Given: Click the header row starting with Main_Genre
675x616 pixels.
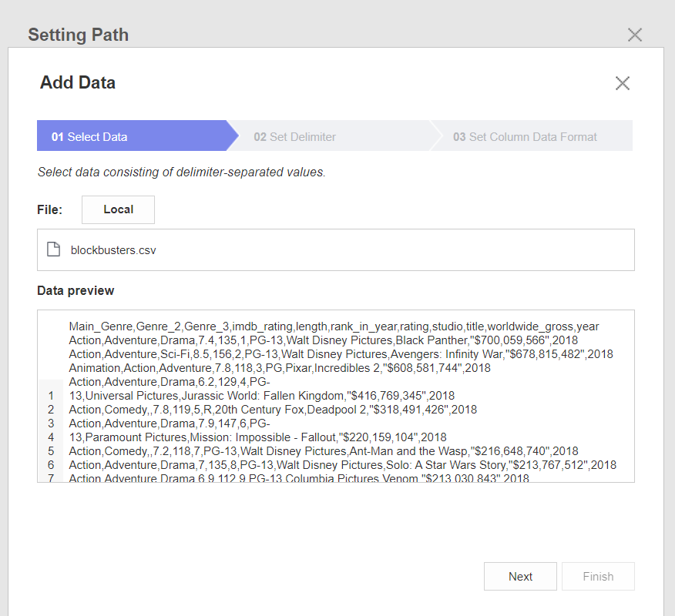Looking at the screenshot, I should (x=334, y=326).
